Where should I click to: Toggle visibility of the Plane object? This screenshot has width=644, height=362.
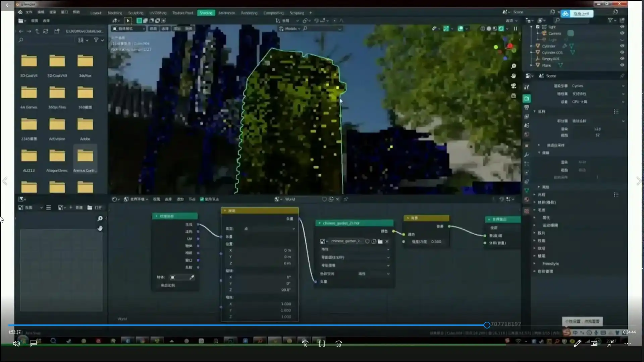pos(622,65)
